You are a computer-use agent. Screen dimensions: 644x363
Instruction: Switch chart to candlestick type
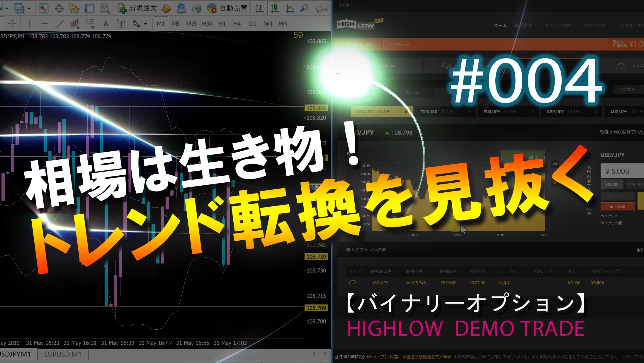pyautogui.click(x=275, y=8)
